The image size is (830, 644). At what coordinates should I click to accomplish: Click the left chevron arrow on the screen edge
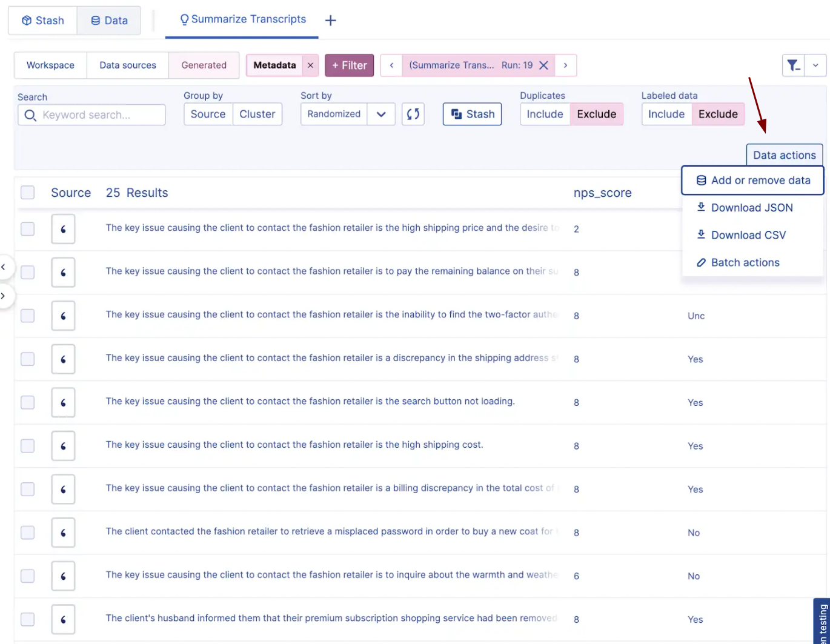[5, 267]
